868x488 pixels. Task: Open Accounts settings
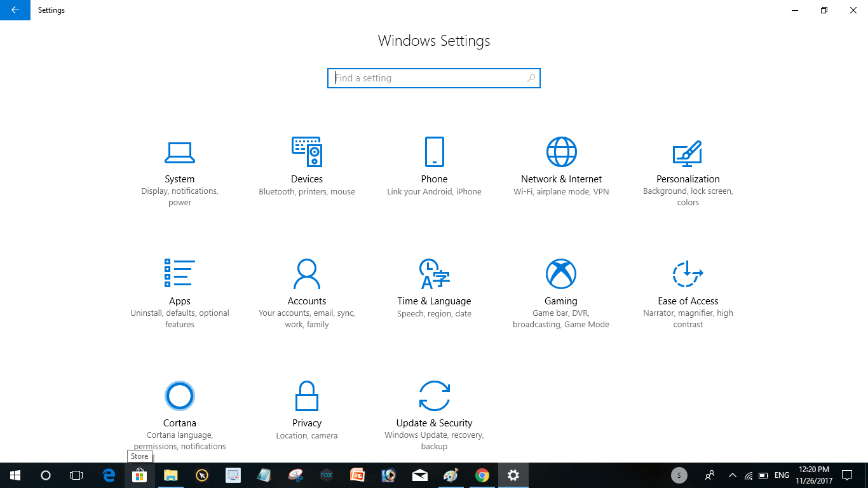point(307,286)
